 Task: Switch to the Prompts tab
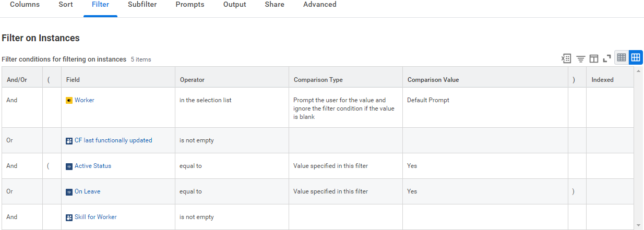tap(190, 5)
